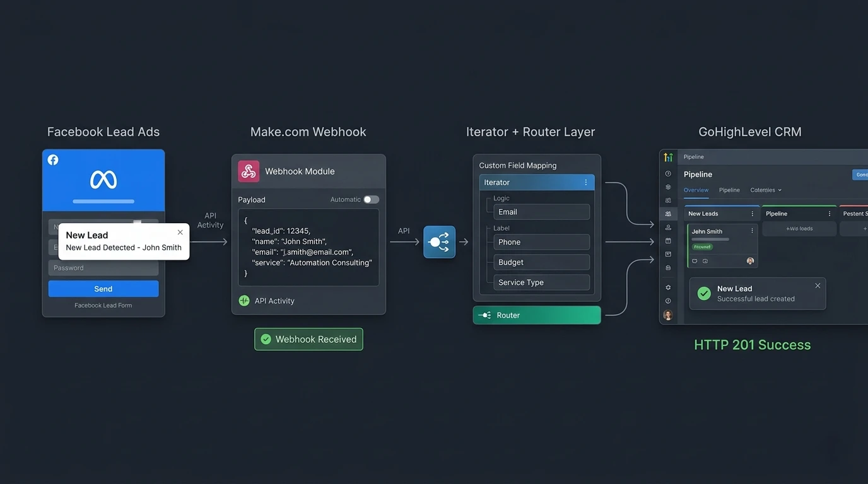This screenshot has height=484, width=868.
Task: Open the highlighted contacts sidebar icon
Action: (x=668, y=214)
